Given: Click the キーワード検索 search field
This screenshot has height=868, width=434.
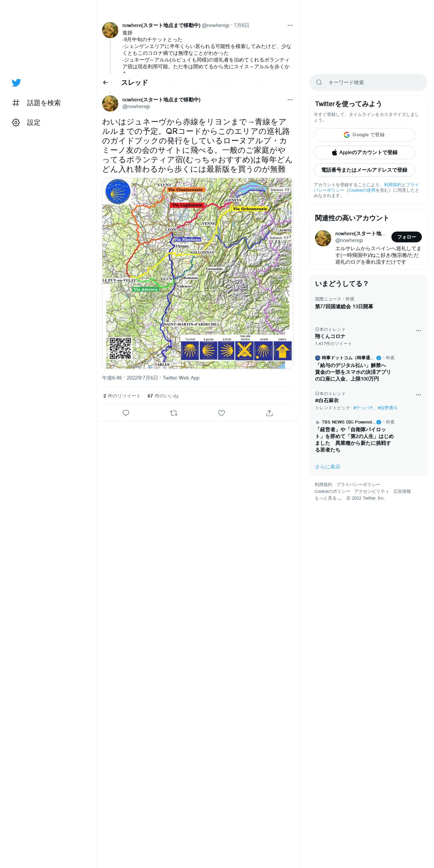Looking at the screenshot, I should [x=368, y=82].
